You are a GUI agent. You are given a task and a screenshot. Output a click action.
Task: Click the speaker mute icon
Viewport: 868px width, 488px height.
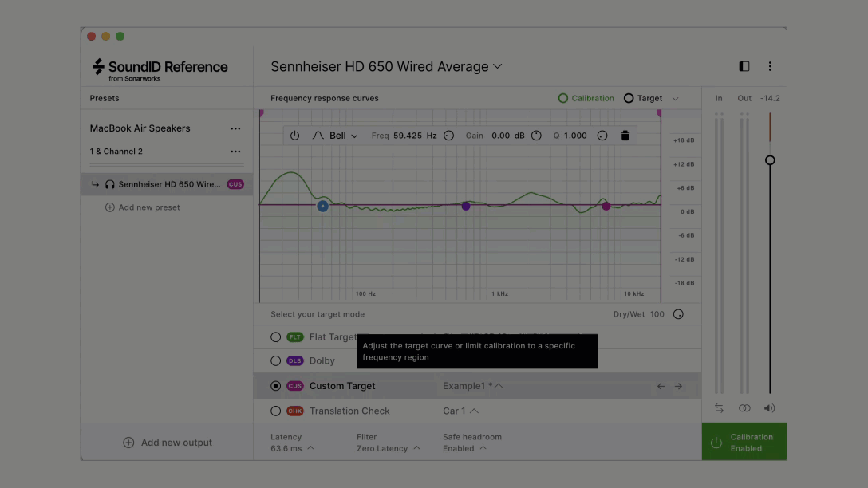pyautogui.click(x=769, y=408)
